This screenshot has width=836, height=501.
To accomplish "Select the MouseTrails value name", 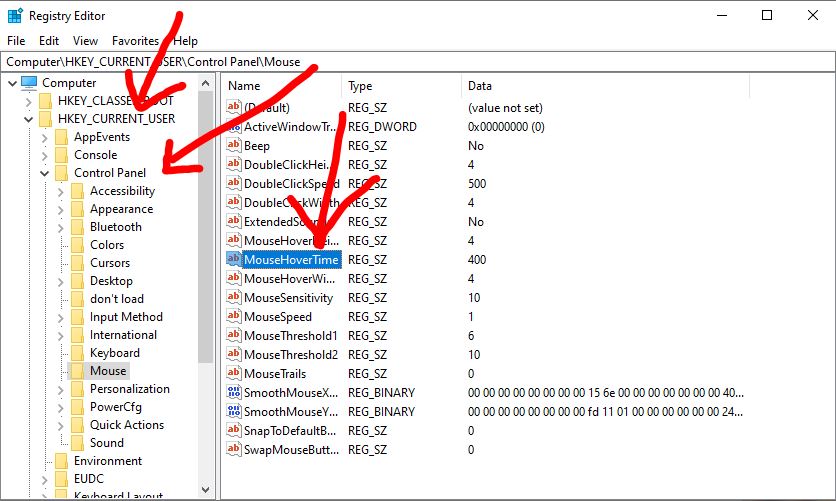I will click(x=275, y=374).
